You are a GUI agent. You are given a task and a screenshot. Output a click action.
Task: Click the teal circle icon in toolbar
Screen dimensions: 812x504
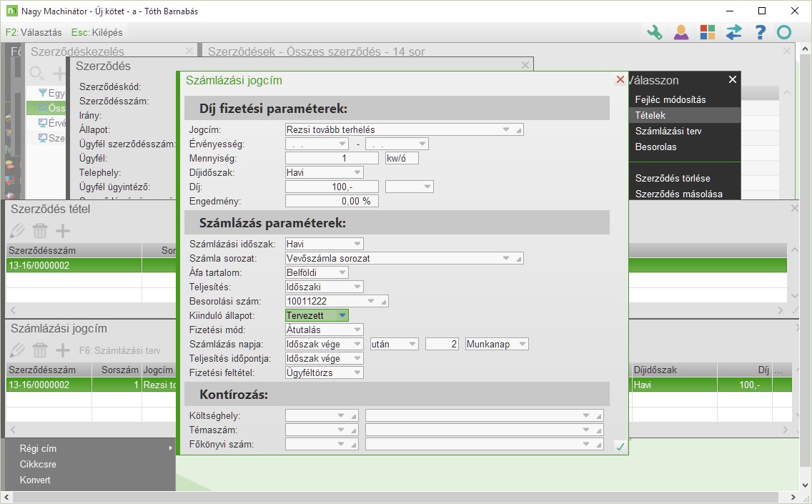[784, 32]
